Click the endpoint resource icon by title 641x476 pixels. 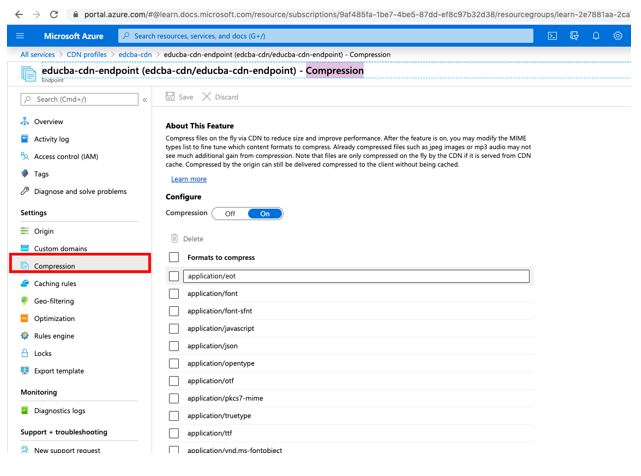[29, 74]
